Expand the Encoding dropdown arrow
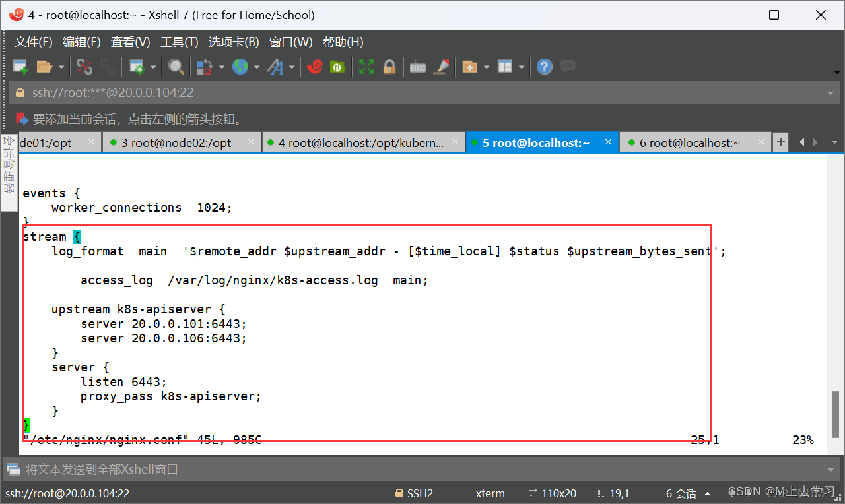This screenshot has width=845, height=504. coord(257,67)
